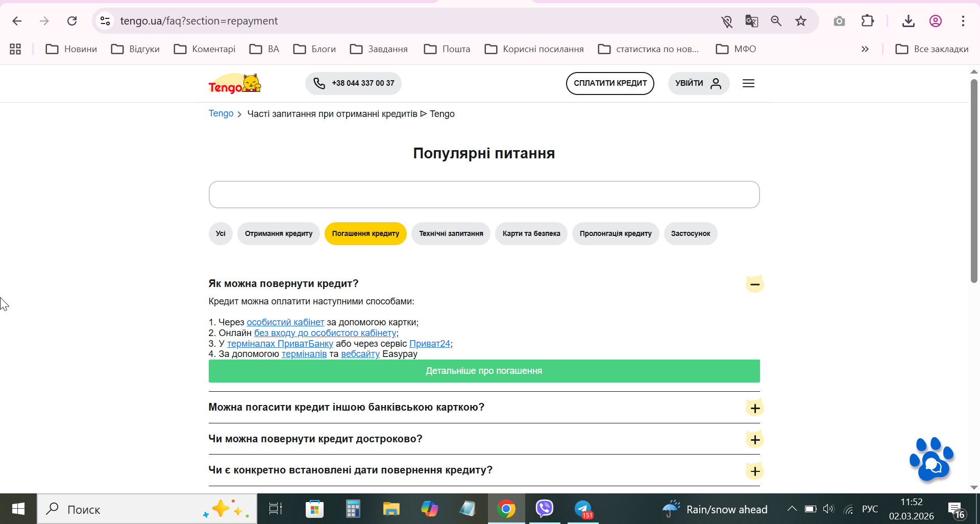Switch to 'Пролонгація кредиту' category
980x524 pixels.
point(616,234)
